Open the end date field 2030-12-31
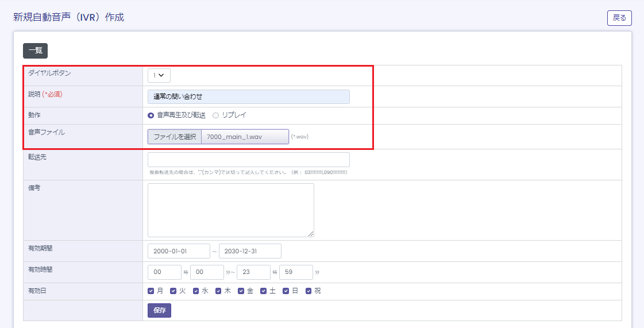 pos(250,251)
